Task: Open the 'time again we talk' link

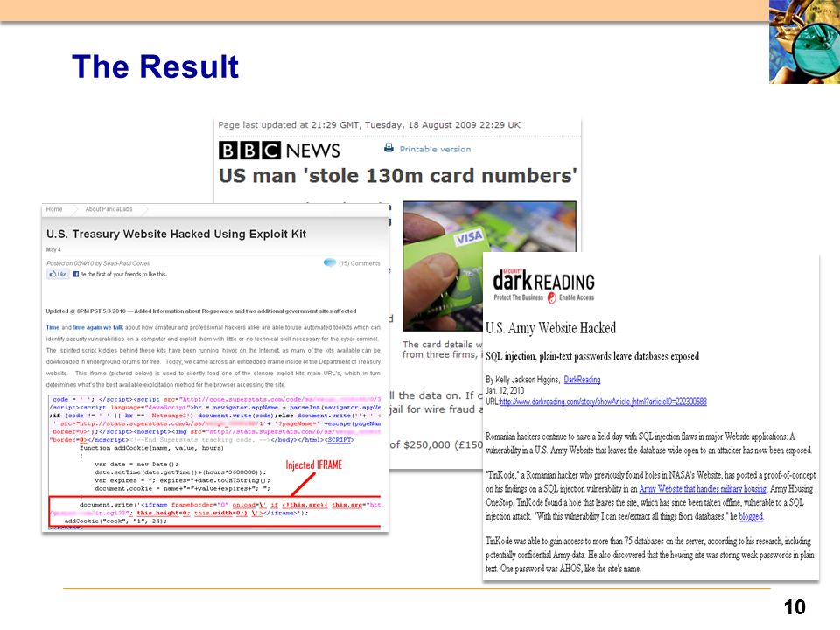Action: tap(98, 327)
